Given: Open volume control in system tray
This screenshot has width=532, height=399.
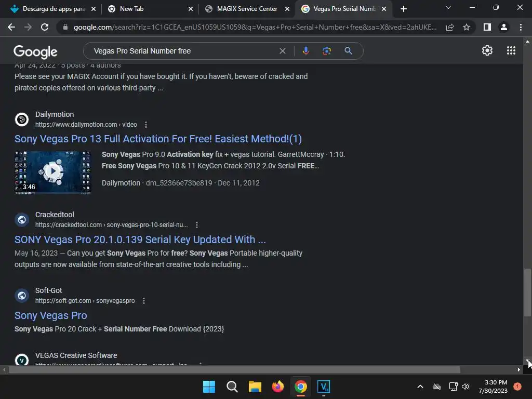Looking at the screenshot, I should pyautogui.click(x=465, y=387).
